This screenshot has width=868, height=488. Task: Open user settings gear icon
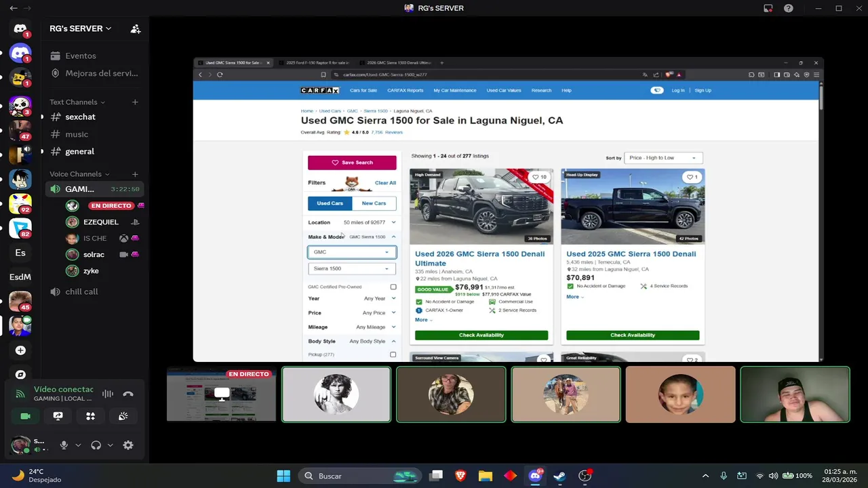[x=128, y=445]
